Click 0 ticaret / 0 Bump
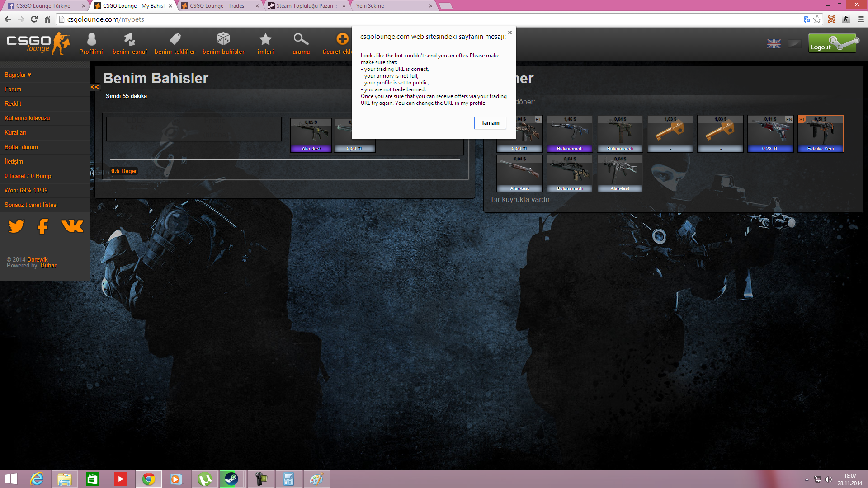The width and height of the screenshot is (868, 488). 28,176
